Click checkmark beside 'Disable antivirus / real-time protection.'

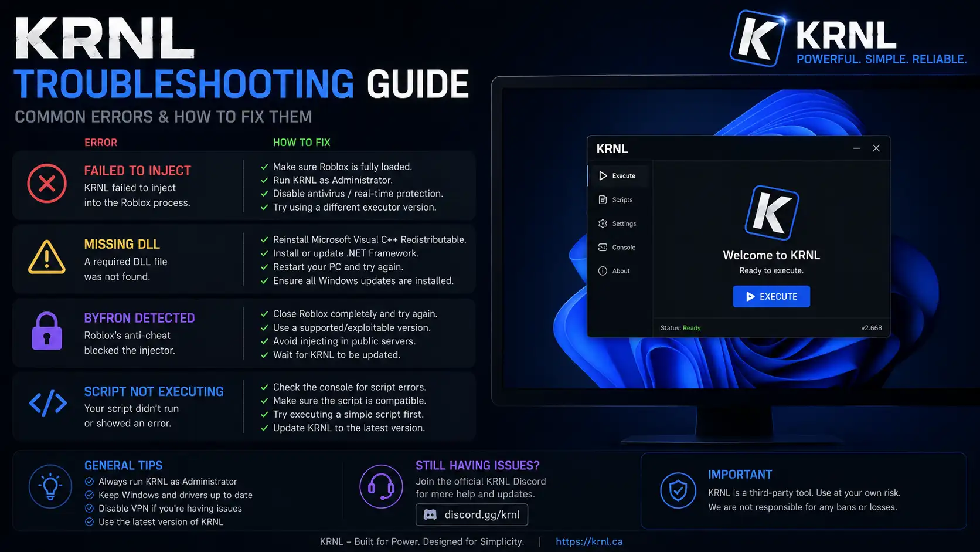point(264,194)
